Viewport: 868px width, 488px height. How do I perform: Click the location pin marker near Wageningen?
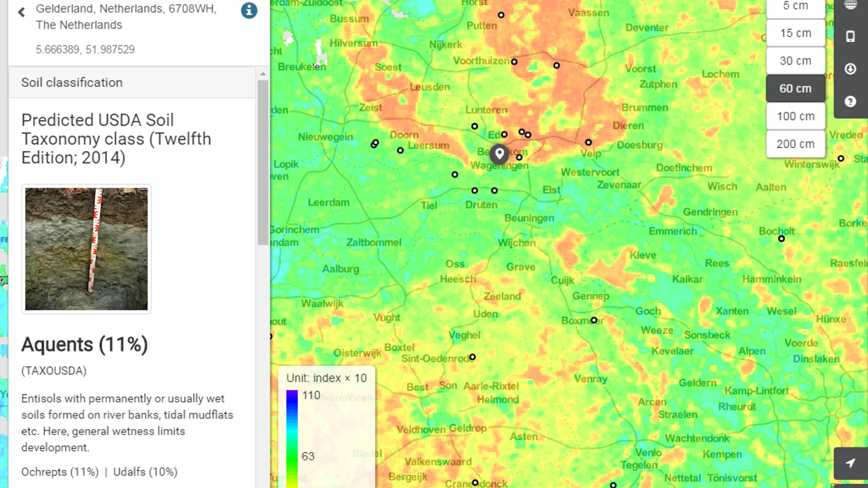click(x=499, y=154)
